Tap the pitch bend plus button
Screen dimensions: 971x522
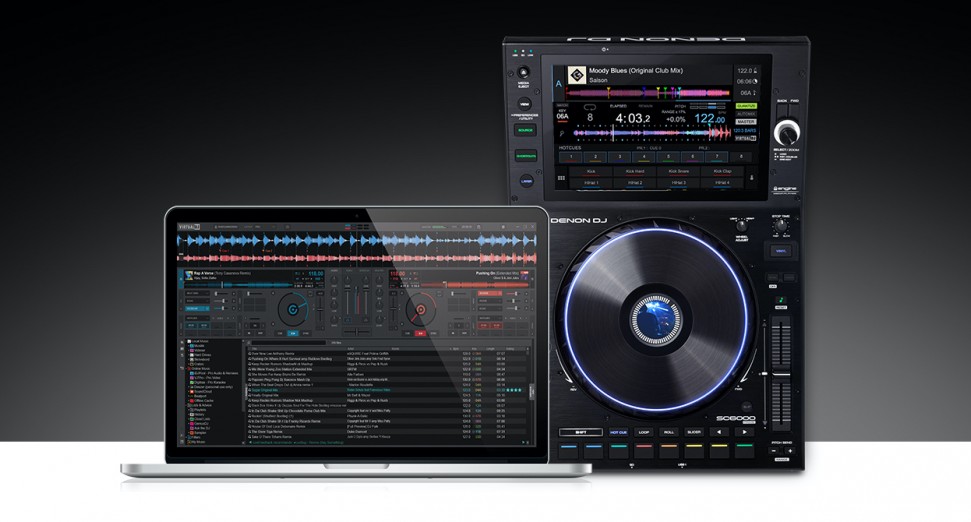(x=789, y=451)
